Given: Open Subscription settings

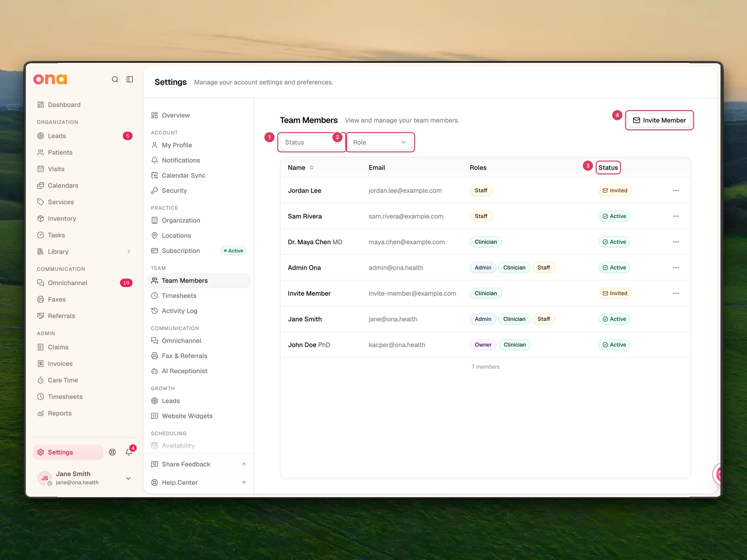Looking at the screenshot, I should (181, 251).
